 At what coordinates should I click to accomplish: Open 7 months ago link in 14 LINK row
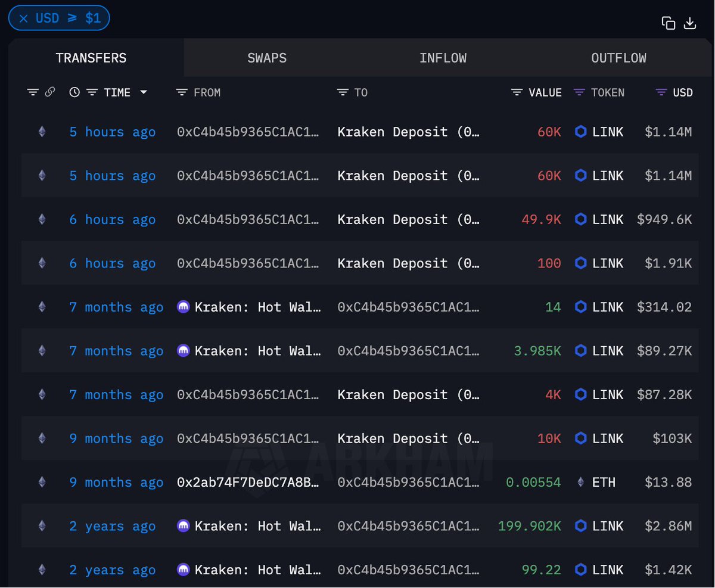coord(116,307)
